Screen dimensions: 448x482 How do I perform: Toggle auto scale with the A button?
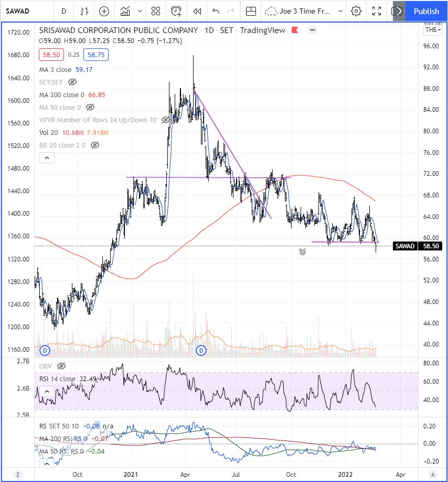[x=433, y=475]
